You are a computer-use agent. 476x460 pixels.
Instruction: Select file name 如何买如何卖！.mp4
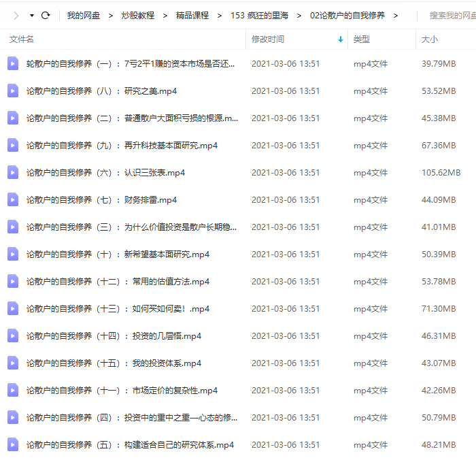pyautogui.click(x=118, y=309)
